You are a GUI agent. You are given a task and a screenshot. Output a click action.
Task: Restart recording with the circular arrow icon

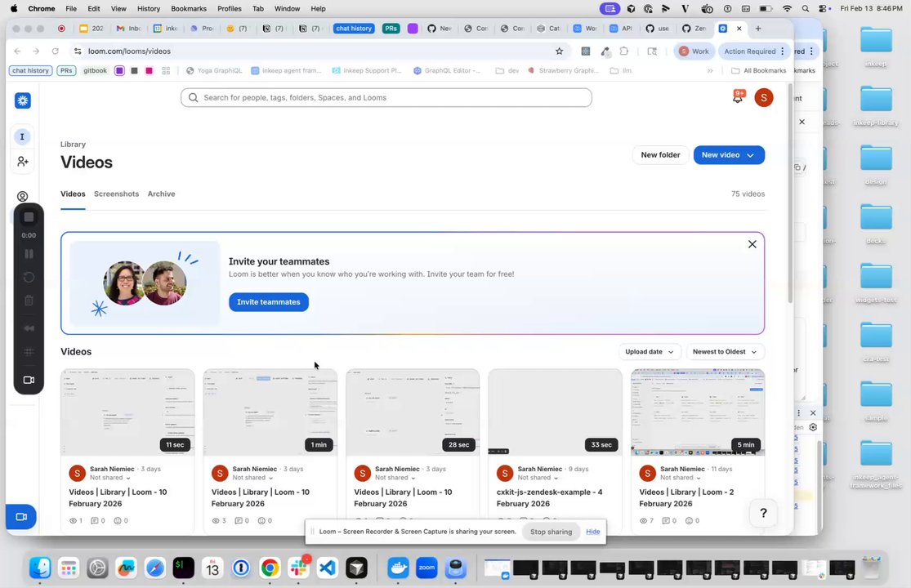pyautogui.click(x=29, y=277)
